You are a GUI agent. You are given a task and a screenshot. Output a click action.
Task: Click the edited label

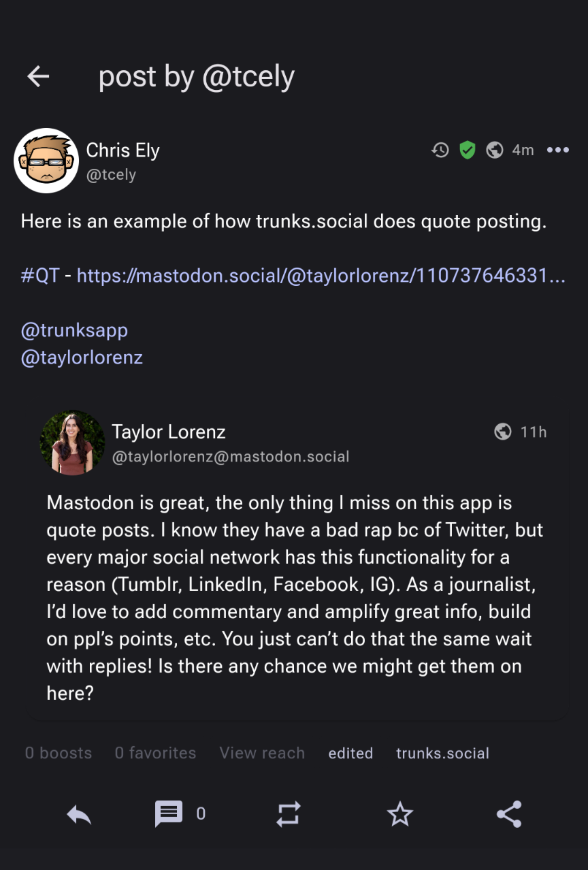[350, 753]
